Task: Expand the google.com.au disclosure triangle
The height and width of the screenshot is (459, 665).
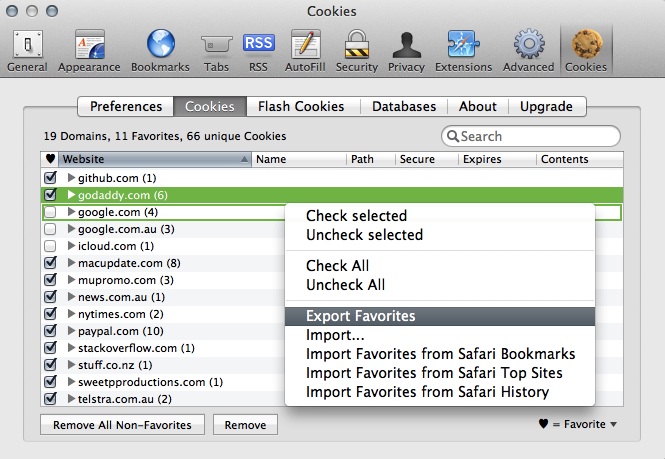Action: [x=71, y=229]
